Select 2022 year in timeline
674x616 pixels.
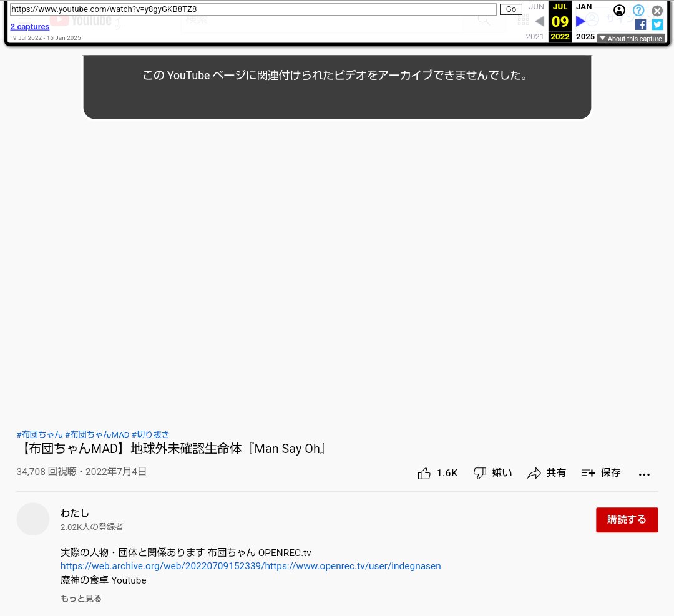pyautogui.click(x=560, y=37)
